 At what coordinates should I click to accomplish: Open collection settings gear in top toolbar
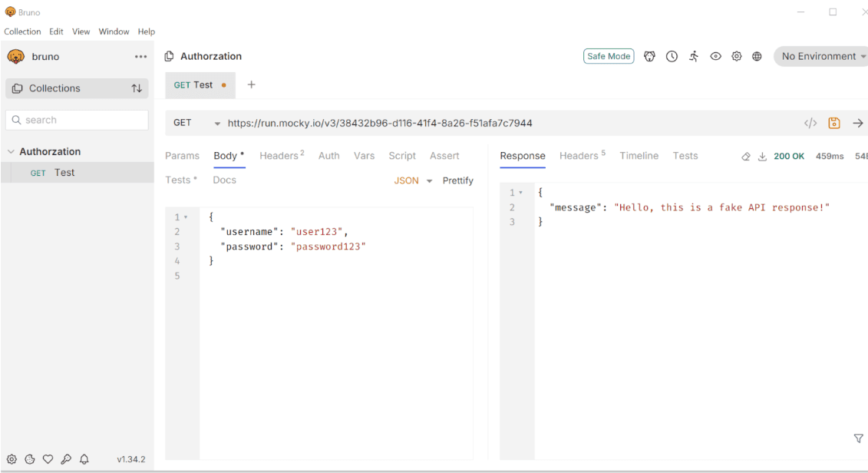[736, 57]
